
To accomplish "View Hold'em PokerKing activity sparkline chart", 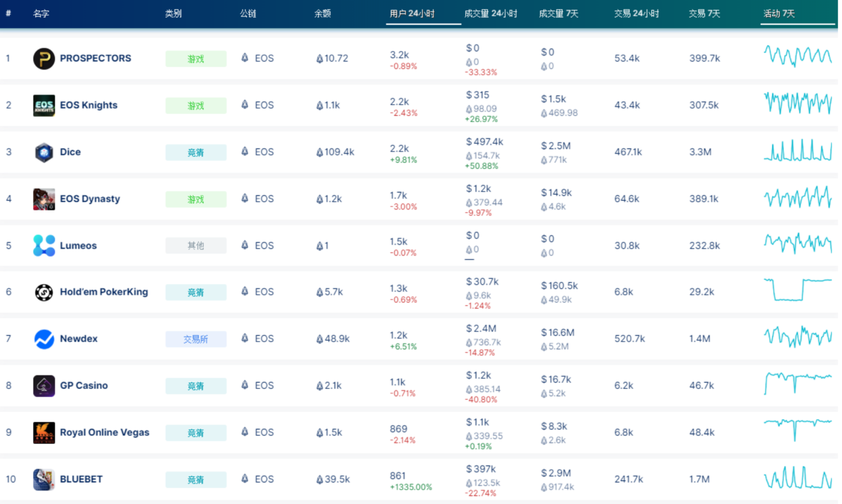I will click(798, 289).
